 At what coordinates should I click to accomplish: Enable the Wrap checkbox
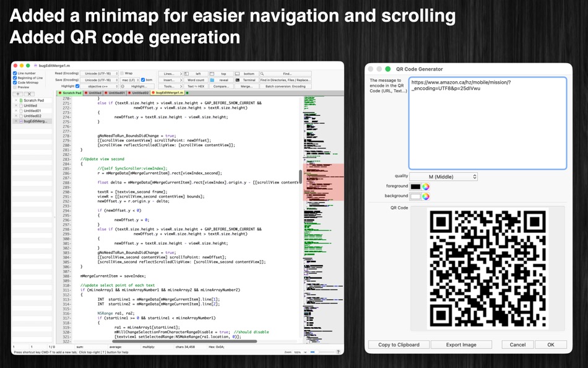point(122,73)
